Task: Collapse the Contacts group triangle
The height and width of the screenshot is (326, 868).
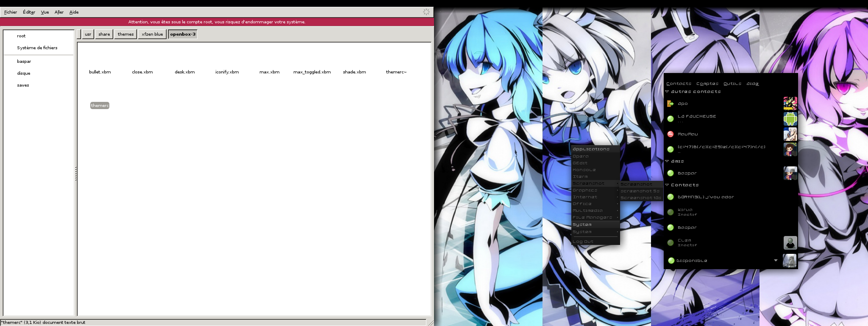Action: [667, 185]
